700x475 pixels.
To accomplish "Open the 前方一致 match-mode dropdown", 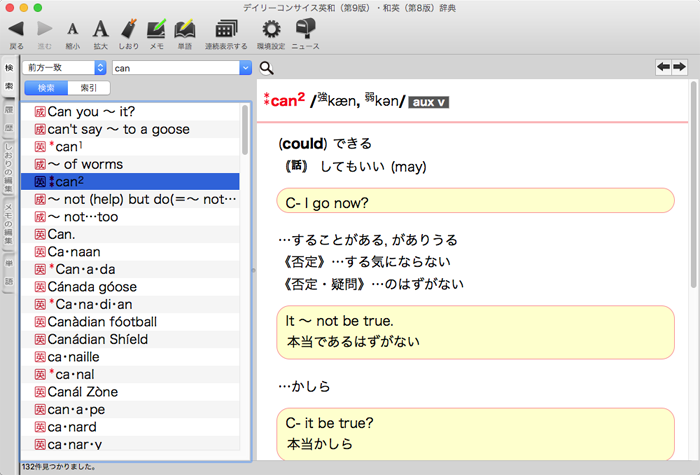I will [x=64, y=68].
